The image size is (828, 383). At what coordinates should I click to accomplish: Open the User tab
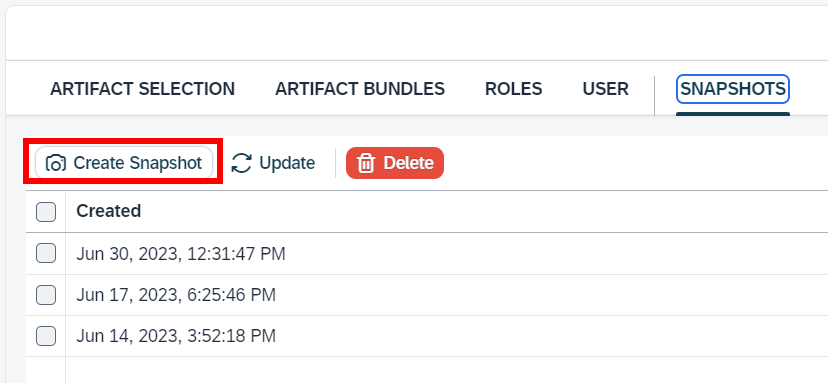pos(605,89)
